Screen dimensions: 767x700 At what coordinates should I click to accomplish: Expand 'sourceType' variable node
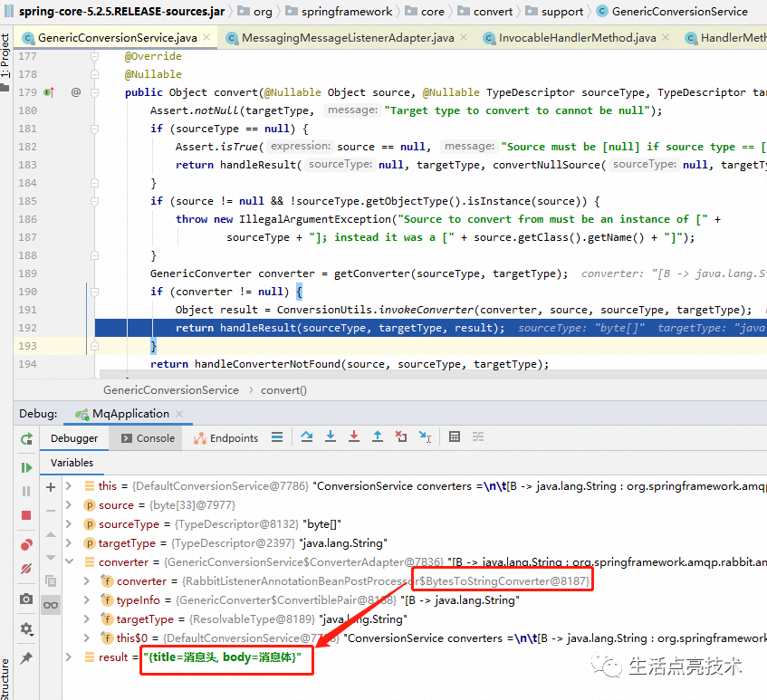[x=69, y=524]
